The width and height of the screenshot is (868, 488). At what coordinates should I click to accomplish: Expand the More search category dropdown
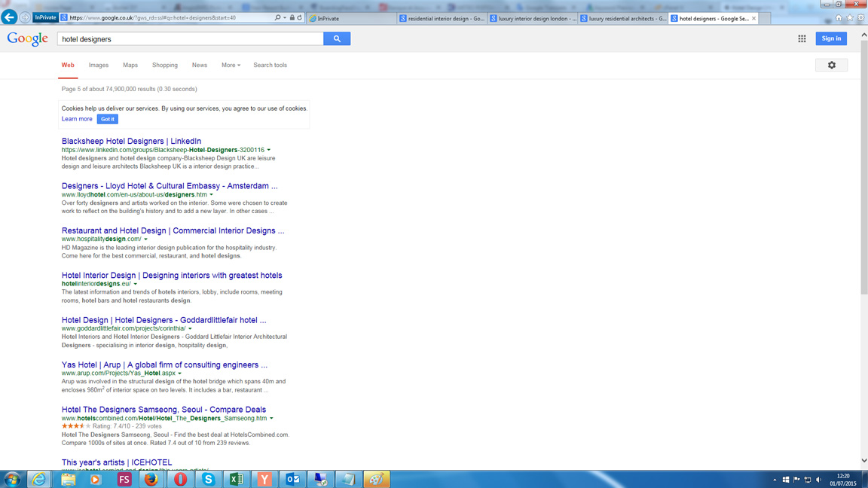[x=231, y=66]
